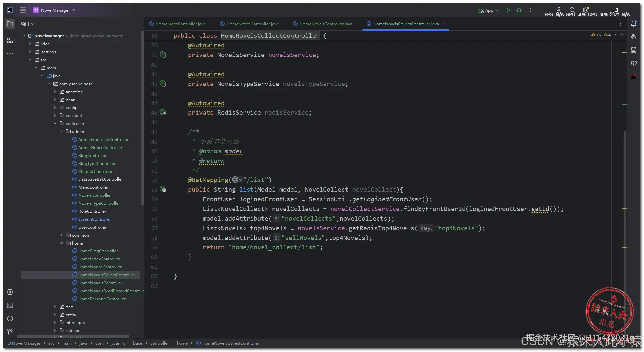
Task: Switch to HomeIndexController.java tab
Action: point(177,24)
